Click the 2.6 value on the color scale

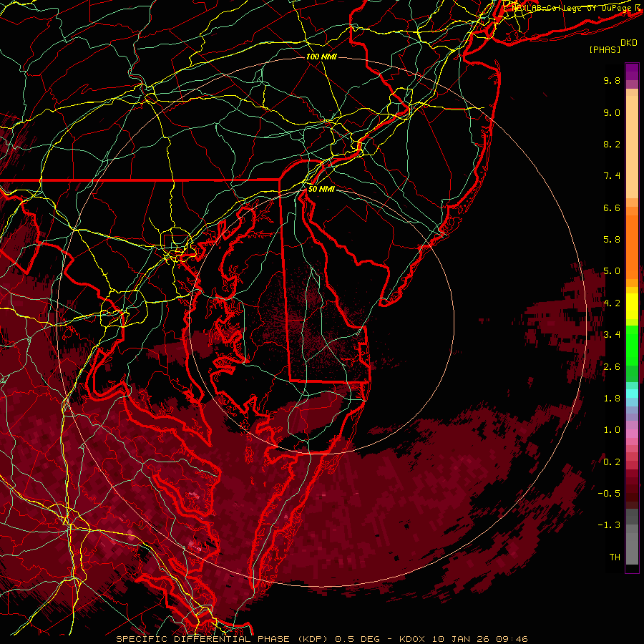pyautogui.click(x=612, y=367)
